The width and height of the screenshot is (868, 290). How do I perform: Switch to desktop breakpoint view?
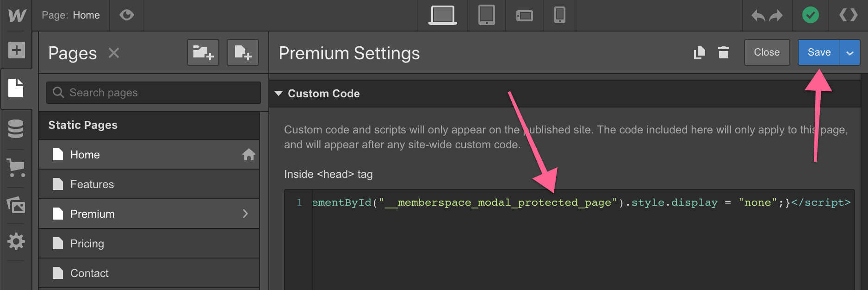[443, 15]
